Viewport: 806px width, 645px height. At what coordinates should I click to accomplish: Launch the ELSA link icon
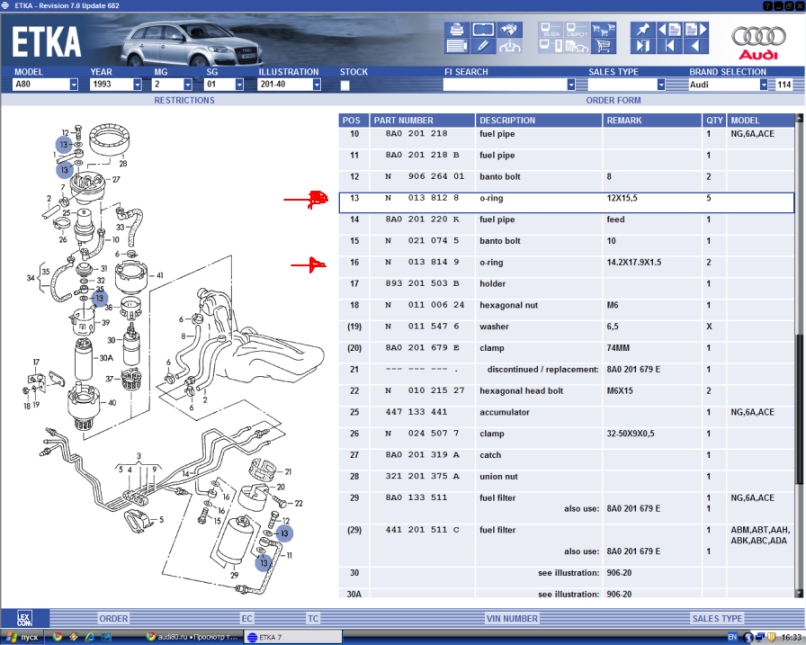point(551,29)
